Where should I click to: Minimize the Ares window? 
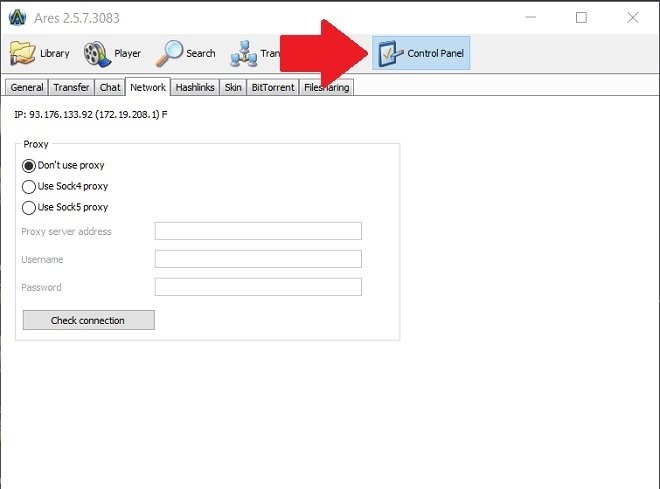click(x=530, y=18)
